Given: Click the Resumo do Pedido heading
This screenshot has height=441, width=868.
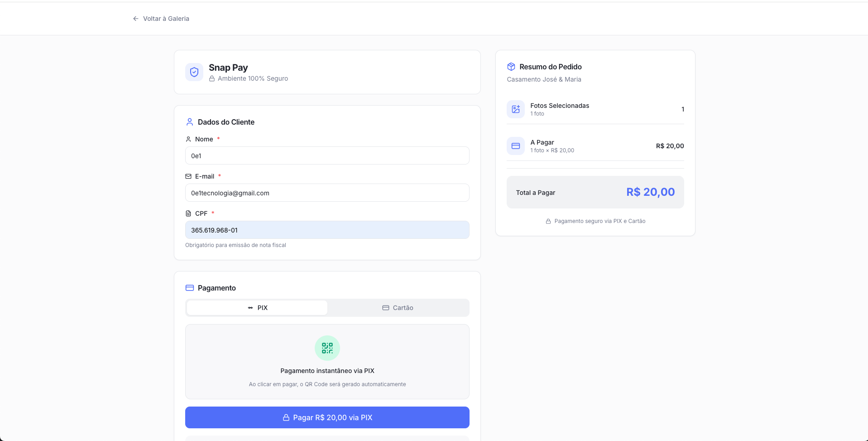Looking at the screenshot, I should tap(551, 67).
